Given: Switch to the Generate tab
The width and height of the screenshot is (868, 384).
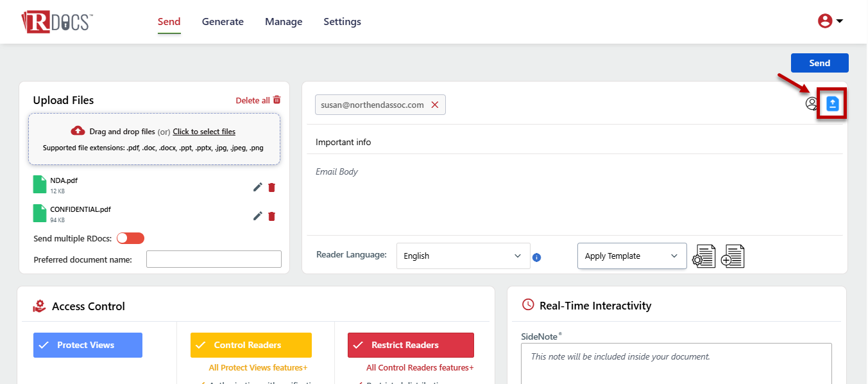Looking at the screenshot, I should [223, 22].
